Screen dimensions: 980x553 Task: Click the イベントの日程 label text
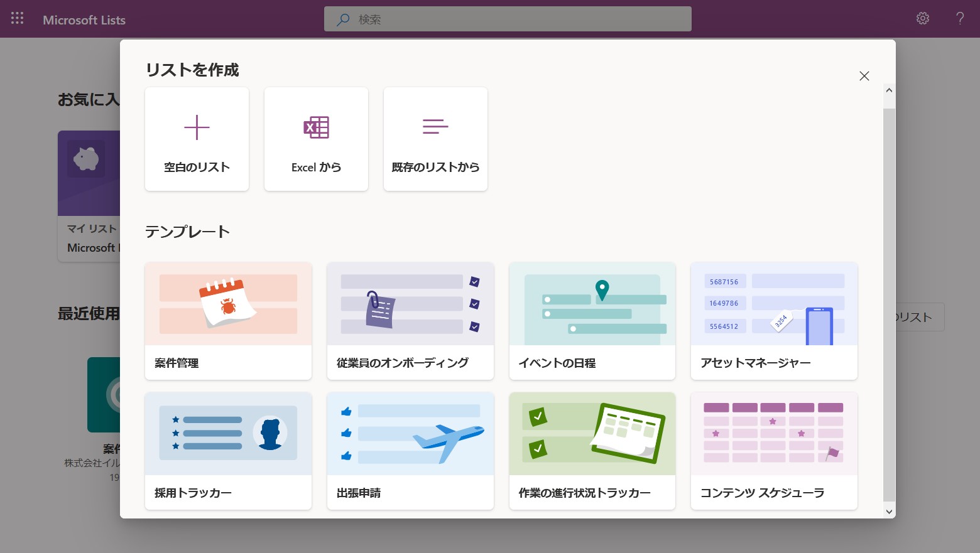pos(557,363)
